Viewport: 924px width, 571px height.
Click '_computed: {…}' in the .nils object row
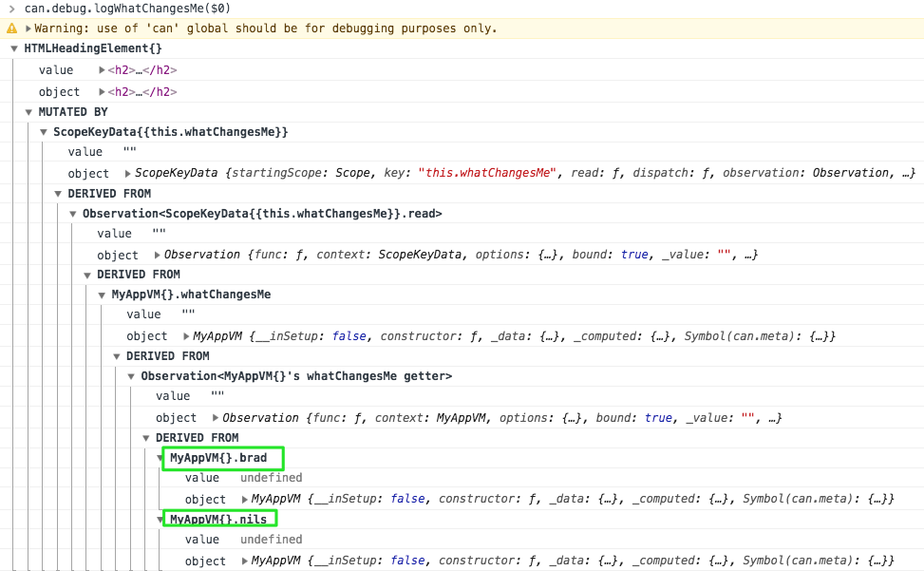683,561
